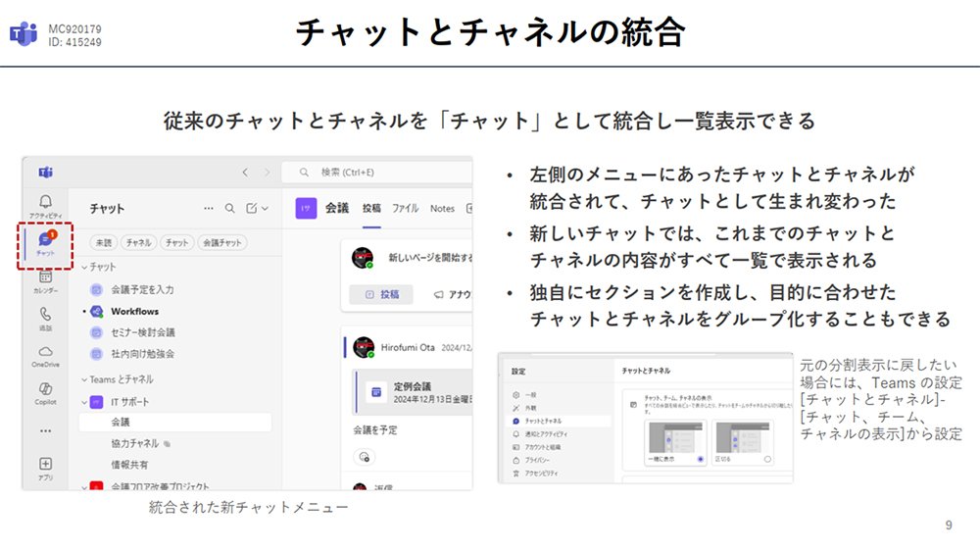The width and height of the screenshot is (980, 551).
Task: Filter chats by チャット pill
Action: pos(176,243)
